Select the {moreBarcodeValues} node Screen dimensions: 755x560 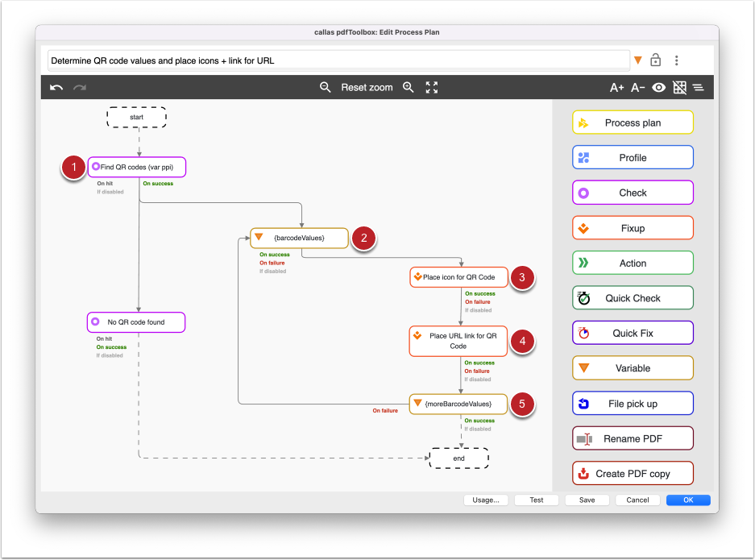[x=458, y=404]
